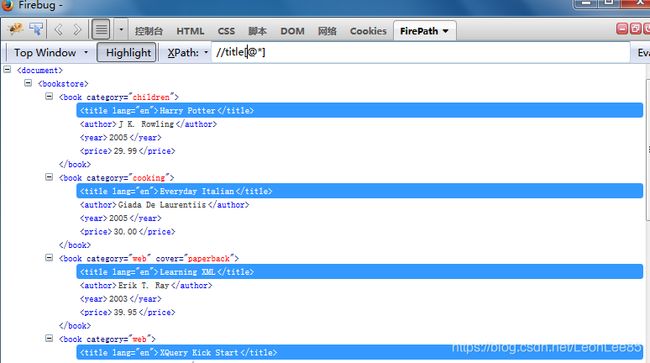Click the year 2005 line under Everyday Italian
The width and height of the screenshot is (650, 363).
120,218
